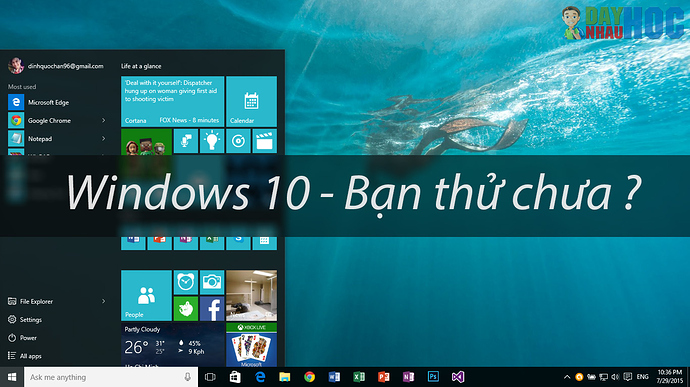Open the Facebook tile
The width and height of the screenshot is (690, 387).
[212, 309]
